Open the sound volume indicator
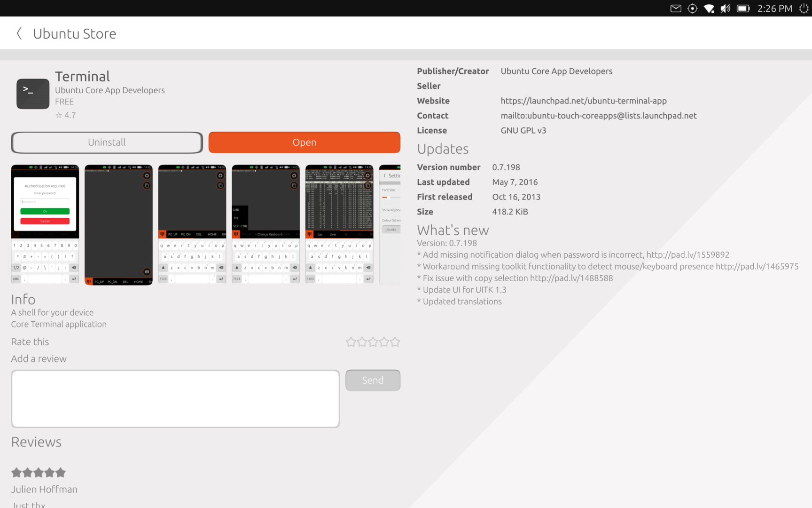 (726, 8)
